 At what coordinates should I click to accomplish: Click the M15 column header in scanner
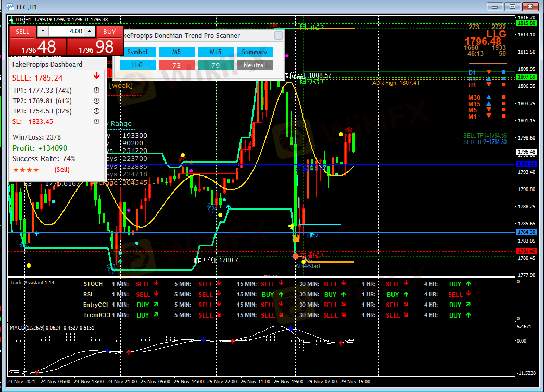(x=216, y=52)
